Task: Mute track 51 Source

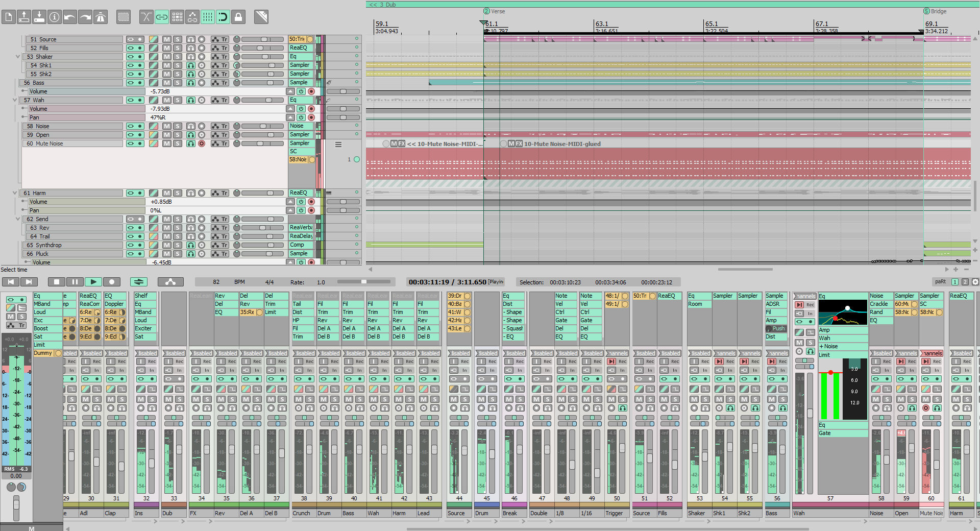Action: [x=167, y=39]
